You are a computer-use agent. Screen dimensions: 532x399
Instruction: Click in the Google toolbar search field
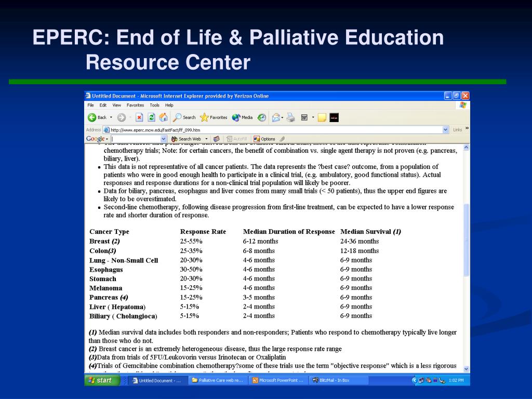point(136,139)
